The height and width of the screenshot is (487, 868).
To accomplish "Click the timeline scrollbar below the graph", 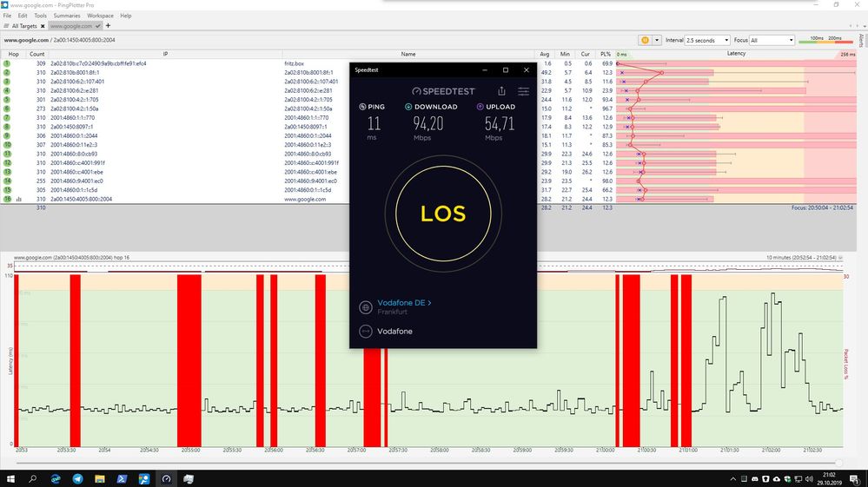I will point(427,464).
